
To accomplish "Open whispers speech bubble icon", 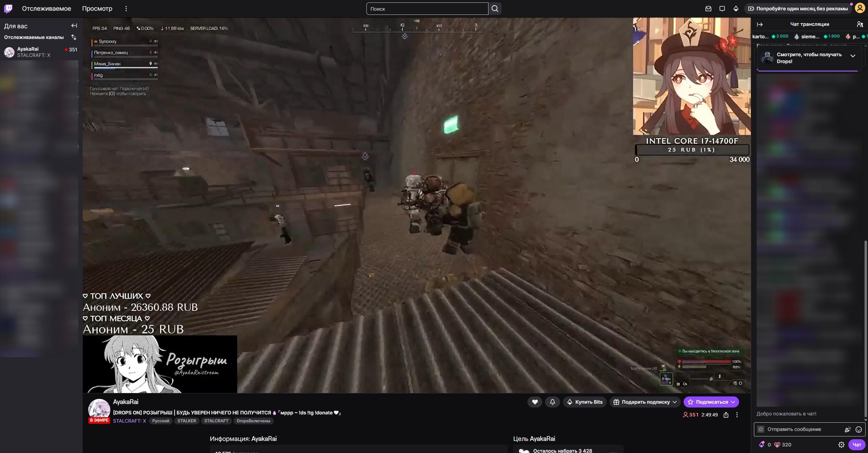I will (722, 9).
